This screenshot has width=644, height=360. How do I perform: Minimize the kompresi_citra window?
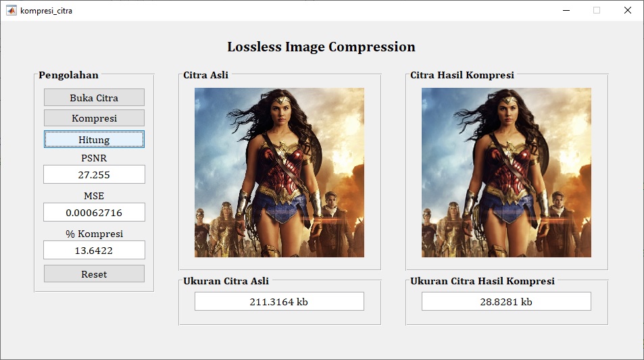tap(566, 10)
